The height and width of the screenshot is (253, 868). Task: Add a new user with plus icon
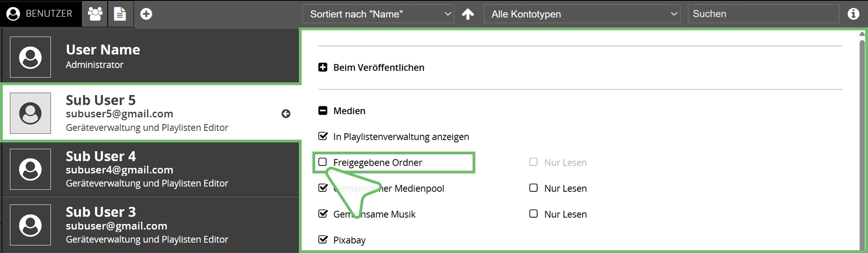[146, 14]
